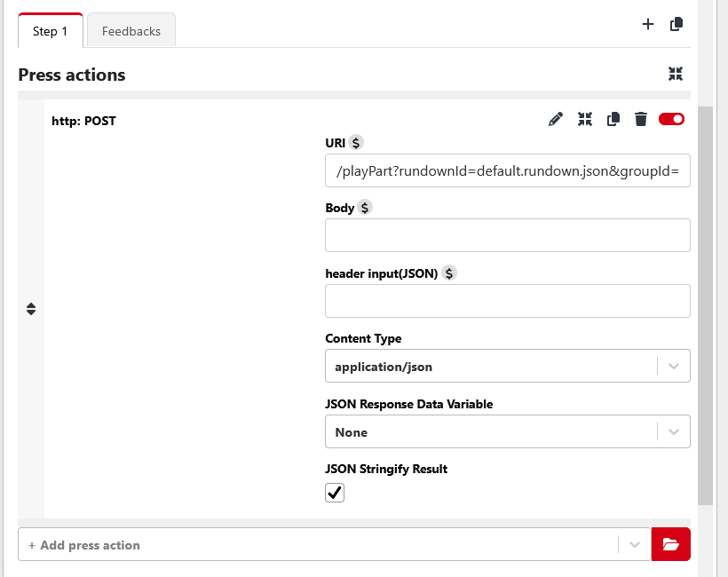This screenshot has height=577, width=728.
Task: Open JSON Response Data Variable dropdown
Action: 508,431
